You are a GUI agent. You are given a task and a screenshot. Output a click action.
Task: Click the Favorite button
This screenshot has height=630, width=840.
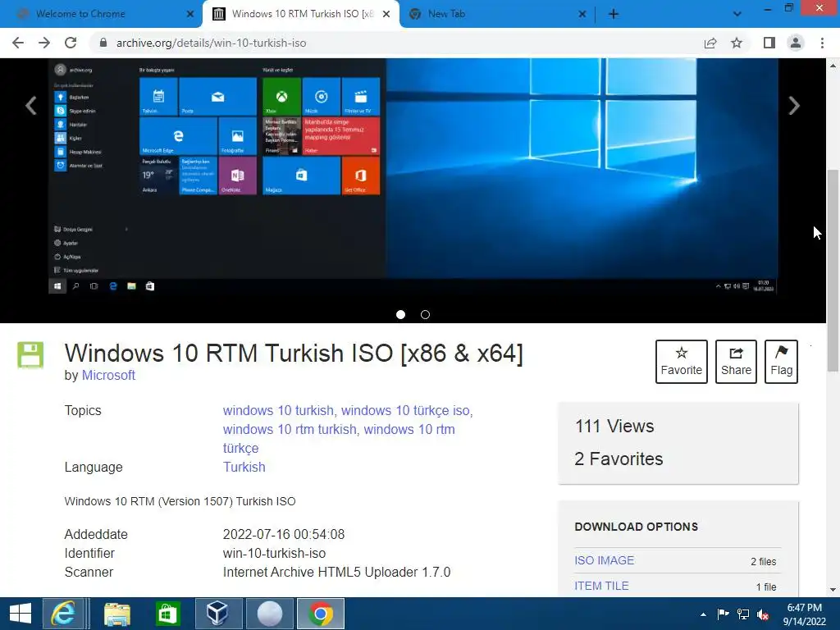[682, 362]
